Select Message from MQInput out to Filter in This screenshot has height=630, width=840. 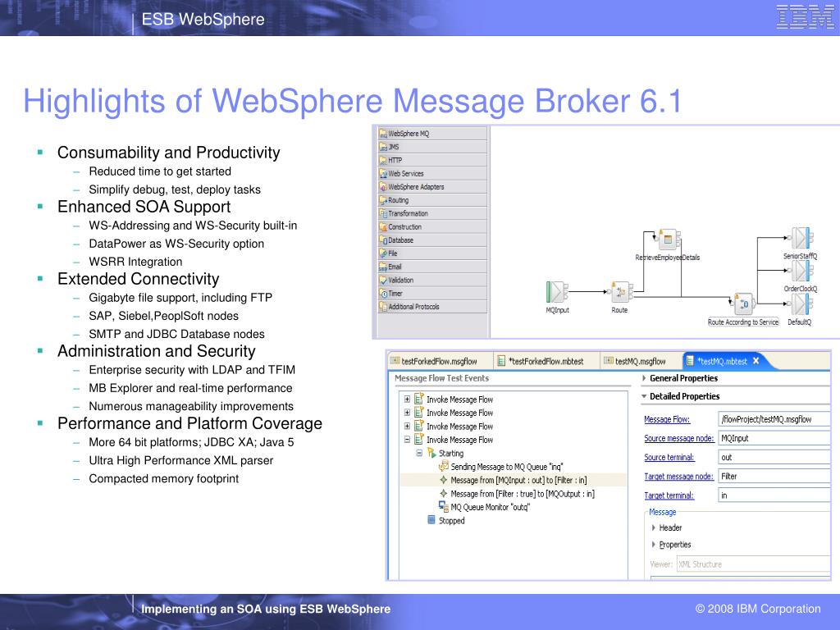click(518, 480)
